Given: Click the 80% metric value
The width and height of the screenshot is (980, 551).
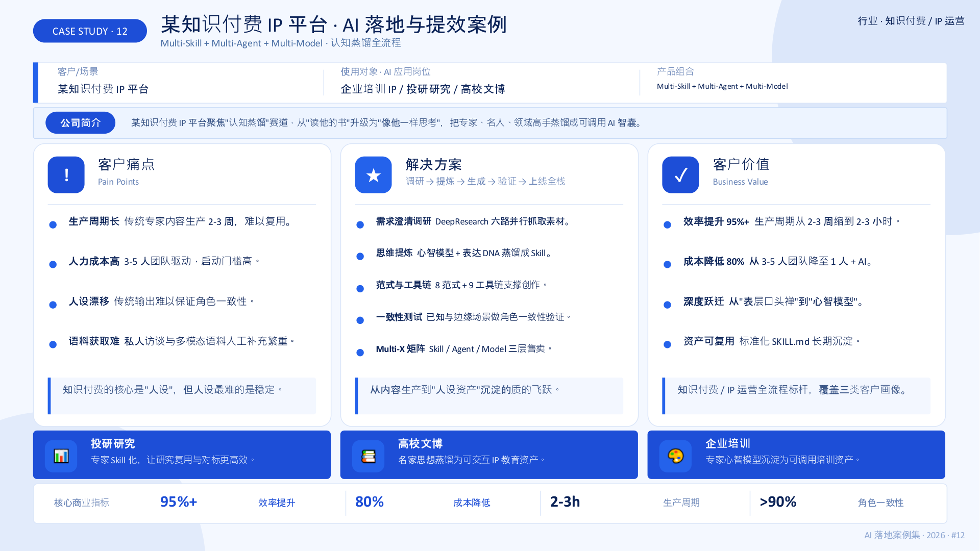Looking at the screenshot, I should pos(370,502).
